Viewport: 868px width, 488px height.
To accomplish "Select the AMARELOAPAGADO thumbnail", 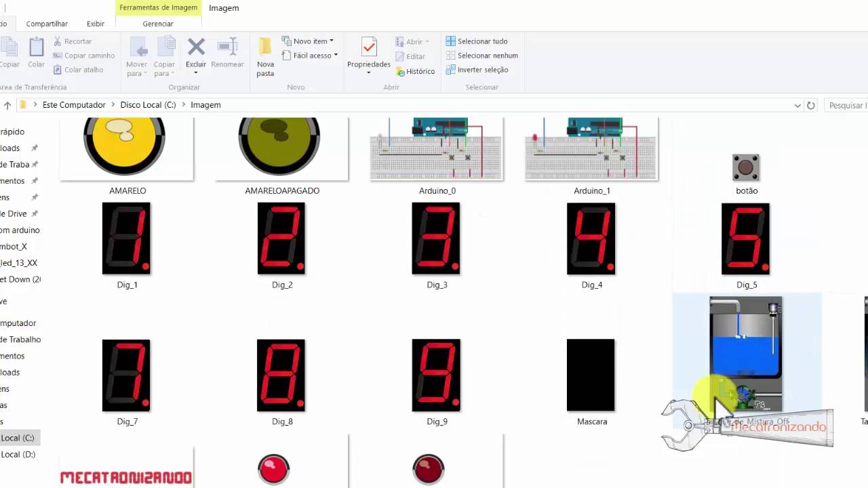I will (281, 148).
